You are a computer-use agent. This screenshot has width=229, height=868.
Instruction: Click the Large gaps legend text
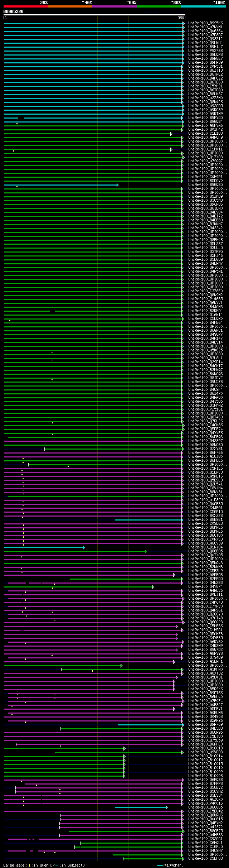[44, 865]
